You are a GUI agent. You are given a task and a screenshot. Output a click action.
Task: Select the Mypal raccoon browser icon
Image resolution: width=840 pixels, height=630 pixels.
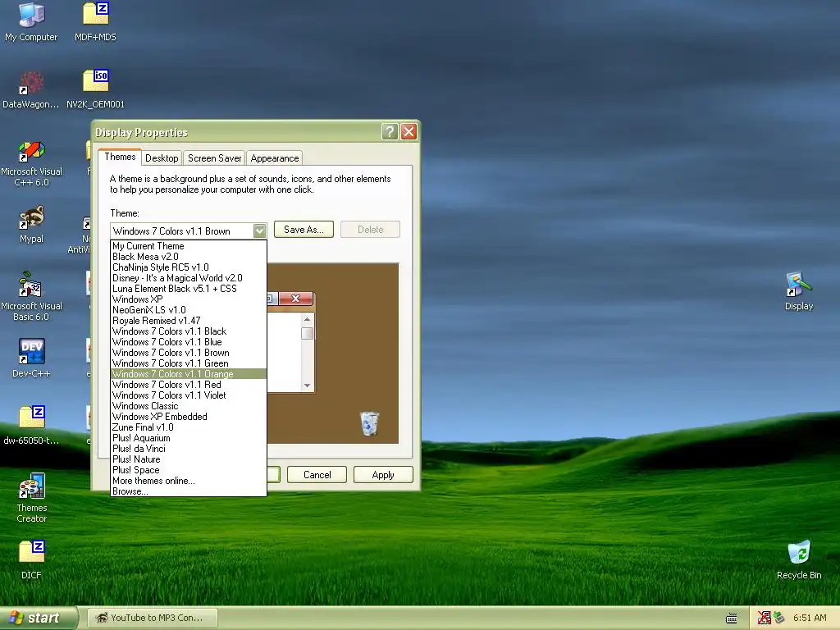(31, 225)
